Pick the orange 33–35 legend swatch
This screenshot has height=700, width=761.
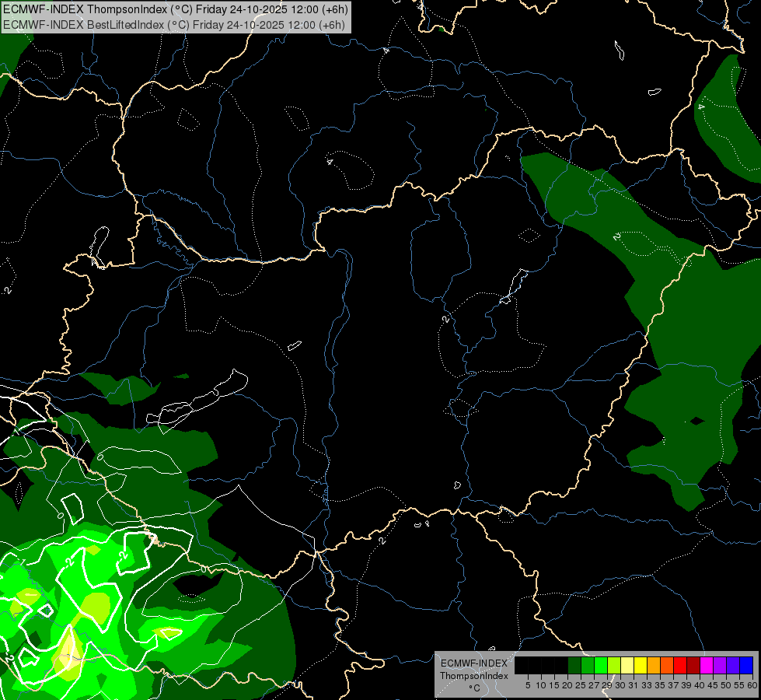coord(654,665)
